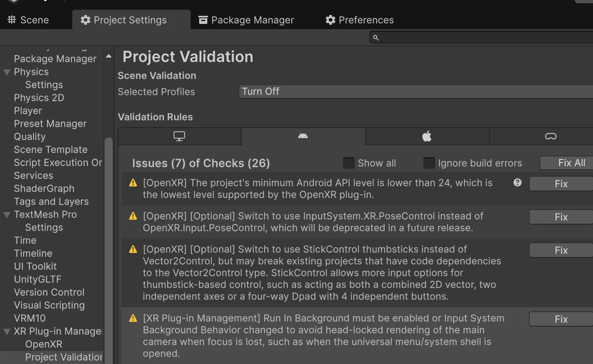Open the Selected Profiles dropdown
The width and height of the screenshot is (593, 364).
415,92
